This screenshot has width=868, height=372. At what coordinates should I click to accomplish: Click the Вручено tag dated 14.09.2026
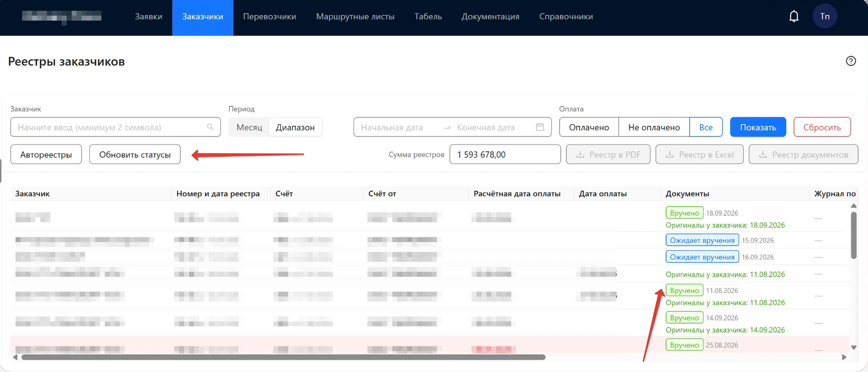(x=684, y=318)
